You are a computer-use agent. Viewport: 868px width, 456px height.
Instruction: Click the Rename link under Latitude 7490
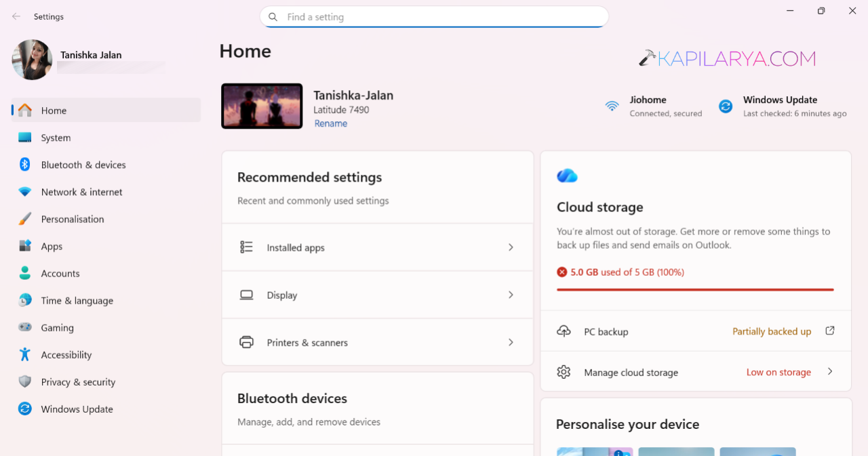coord(331,123)
